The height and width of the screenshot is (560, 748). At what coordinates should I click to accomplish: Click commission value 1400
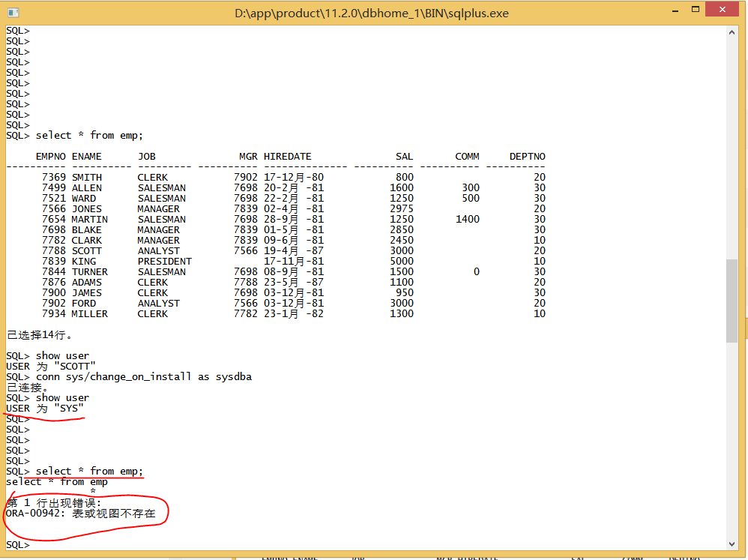[x=468, y=220]
